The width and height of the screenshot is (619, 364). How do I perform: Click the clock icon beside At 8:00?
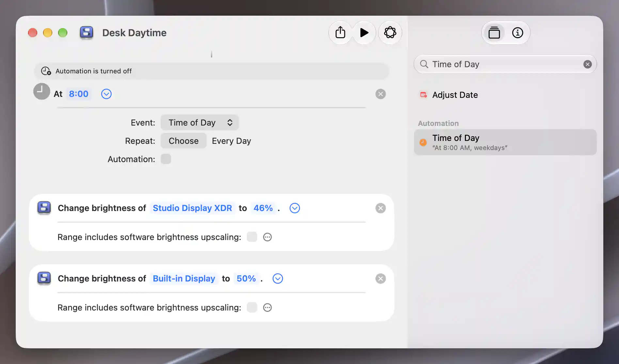[41, 92]
